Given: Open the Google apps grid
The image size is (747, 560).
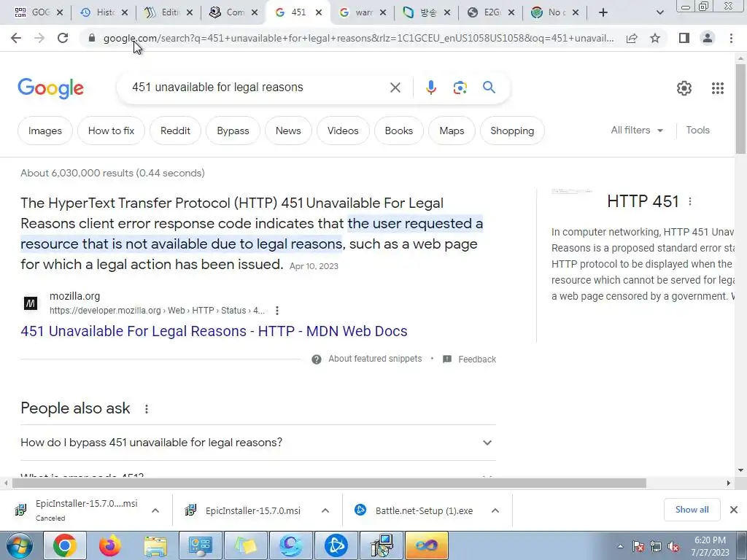Looking at the screenshot, I should 718,88.
